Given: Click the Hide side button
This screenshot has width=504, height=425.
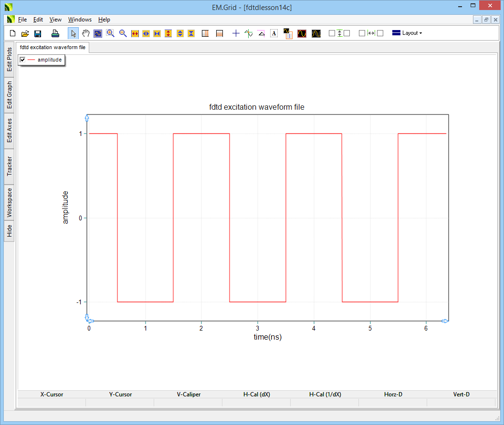Looking at the screenshot, I should click(x=9, y=231).
